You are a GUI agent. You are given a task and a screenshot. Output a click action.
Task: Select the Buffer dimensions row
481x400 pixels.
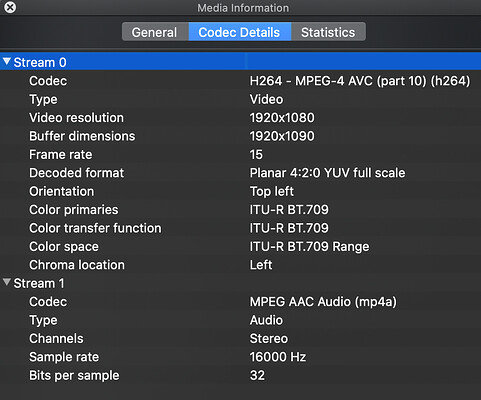click(240, 136)
